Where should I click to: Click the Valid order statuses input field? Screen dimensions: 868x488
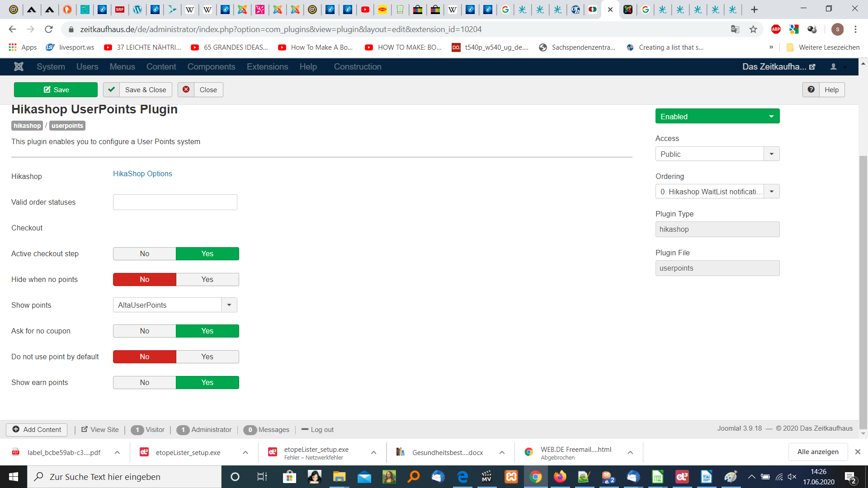coord(175,202)
